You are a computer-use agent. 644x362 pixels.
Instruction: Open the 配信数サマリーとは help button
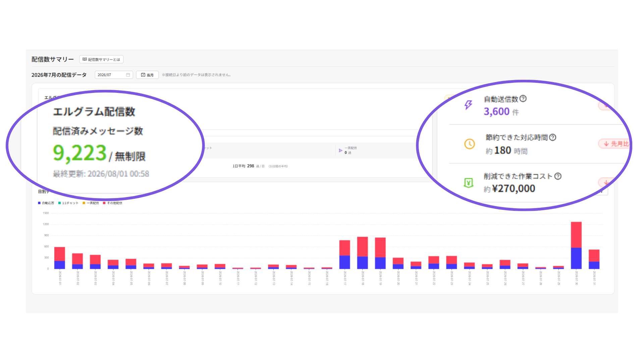pyautogui.click(x=101, y=59)
